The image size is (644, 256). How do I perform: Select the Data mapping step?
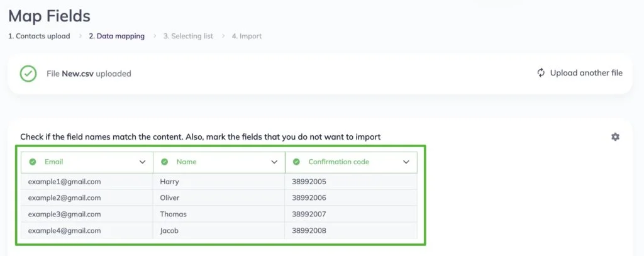[x=116, y=36]
